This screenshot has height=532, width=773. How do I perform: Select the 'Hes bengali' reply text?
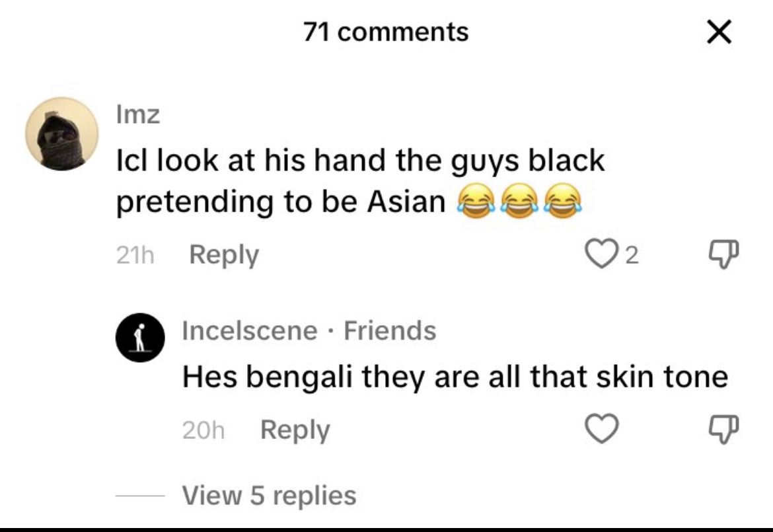point(455,377)
